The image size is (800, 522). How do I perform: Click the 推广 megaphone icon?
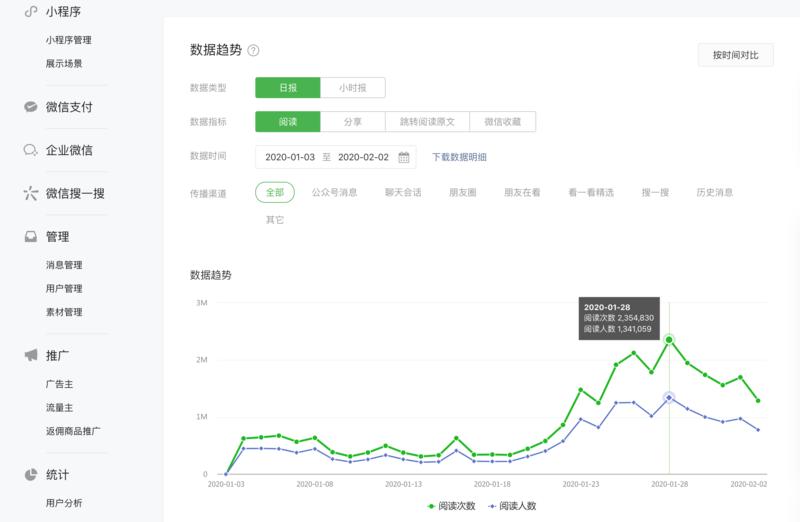(31, 355)
